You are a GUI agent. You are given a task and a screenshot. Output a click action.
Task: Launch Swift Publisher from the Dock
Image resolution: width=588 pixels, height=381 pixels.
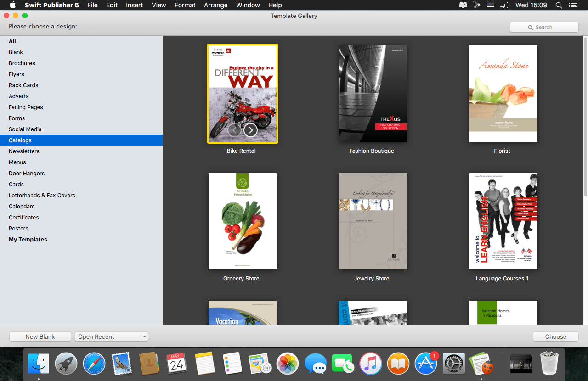[482, 363]
